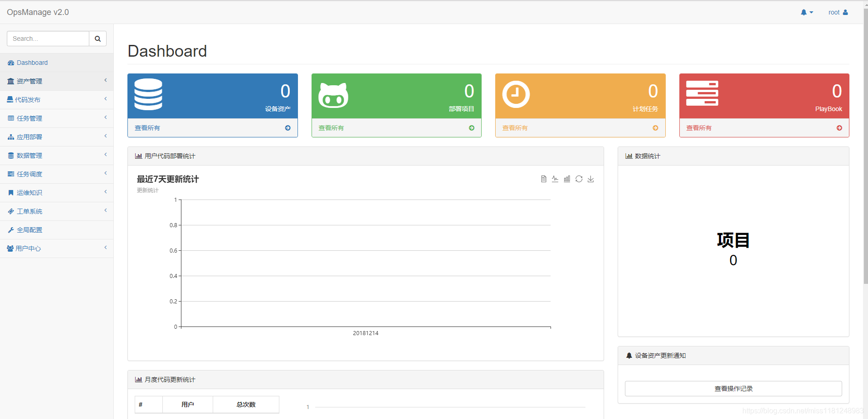Click 查看所有 link under 计划任务
Image resolution: width=868 pixels, height=419 pixels.
(515, 128)
